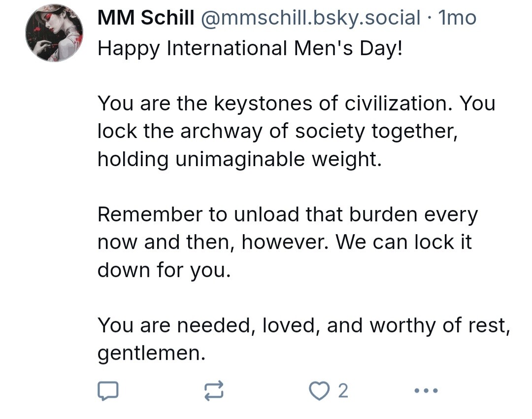Click the line "holding unimaginable weight."
Screen dimensions: 532x419
(239, 159)
